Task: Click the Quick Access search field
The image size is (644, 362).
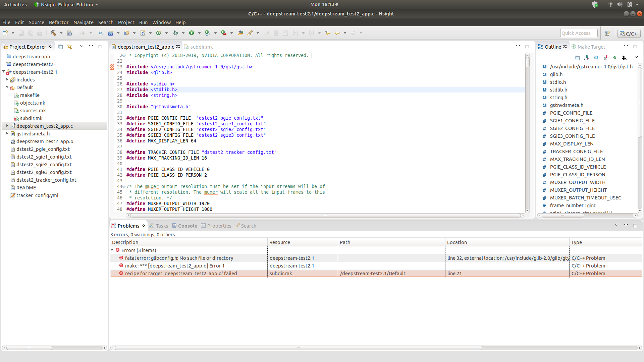Action: click(x=578, y=33)
